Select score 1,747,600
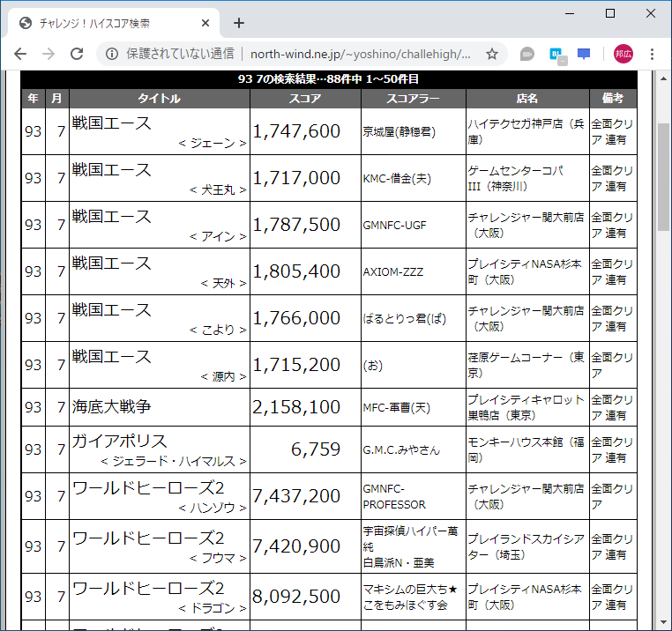The height and width of the screenshot is (631, 672). point(296,131)
